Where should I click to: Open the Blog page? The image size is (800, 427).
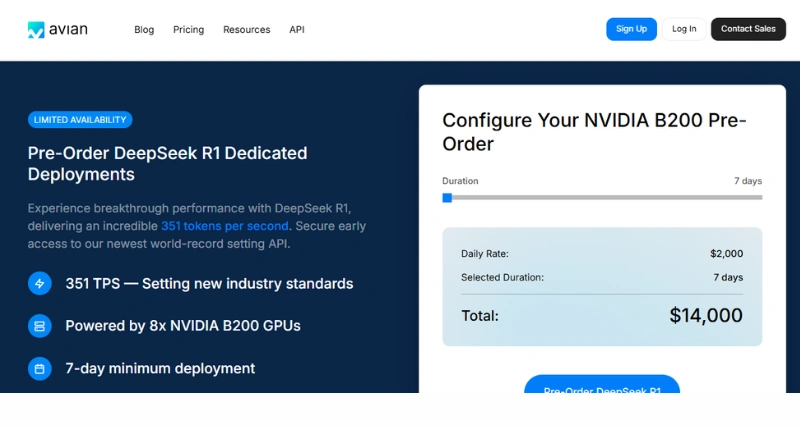coord(144,30)
